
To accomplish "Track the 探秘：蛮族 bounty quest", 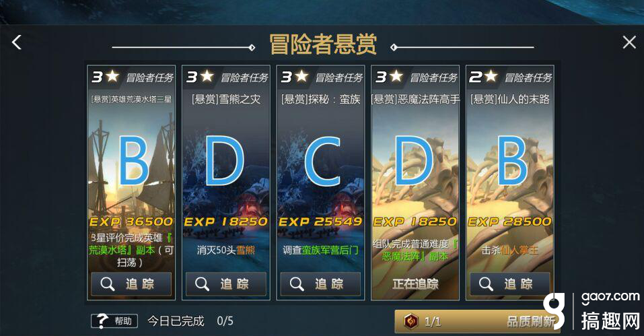I will pos(320,284).
